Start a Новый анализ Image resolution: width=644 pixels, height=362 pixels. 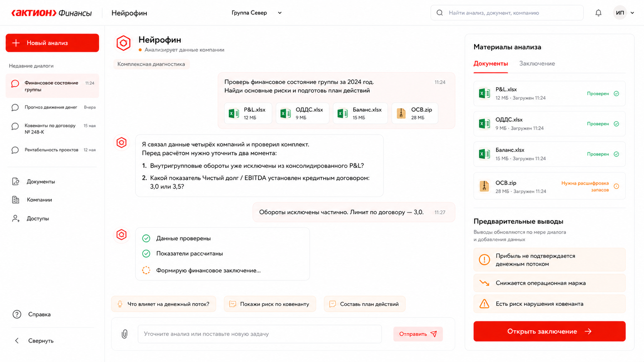tap(52, 43)
